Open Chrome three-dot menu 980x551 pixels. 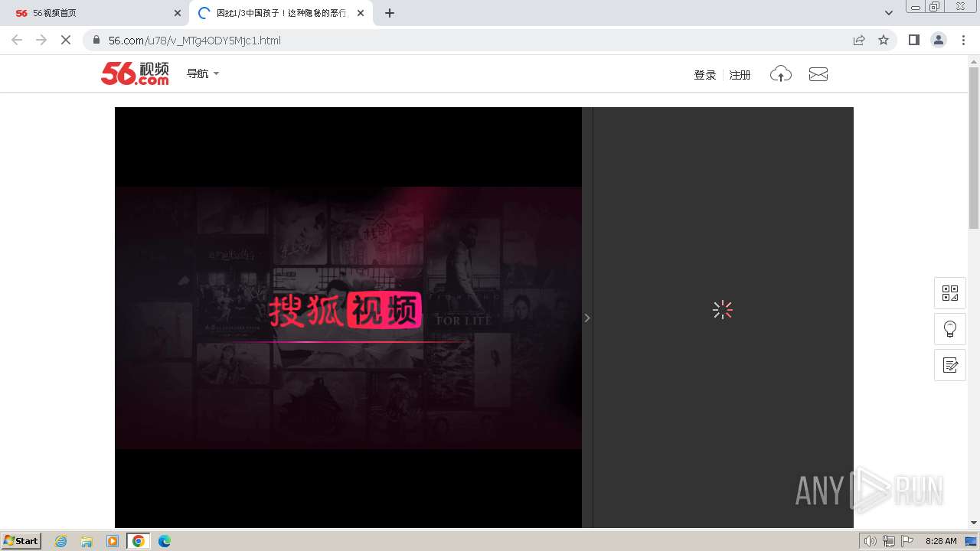pos(964,40)
